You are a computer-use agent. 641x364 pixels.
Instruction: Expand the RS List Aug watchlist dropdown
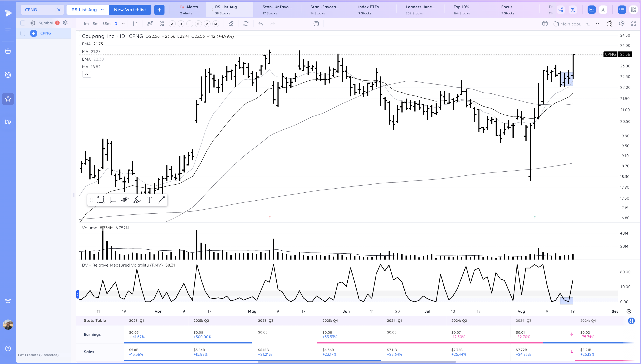102,9
